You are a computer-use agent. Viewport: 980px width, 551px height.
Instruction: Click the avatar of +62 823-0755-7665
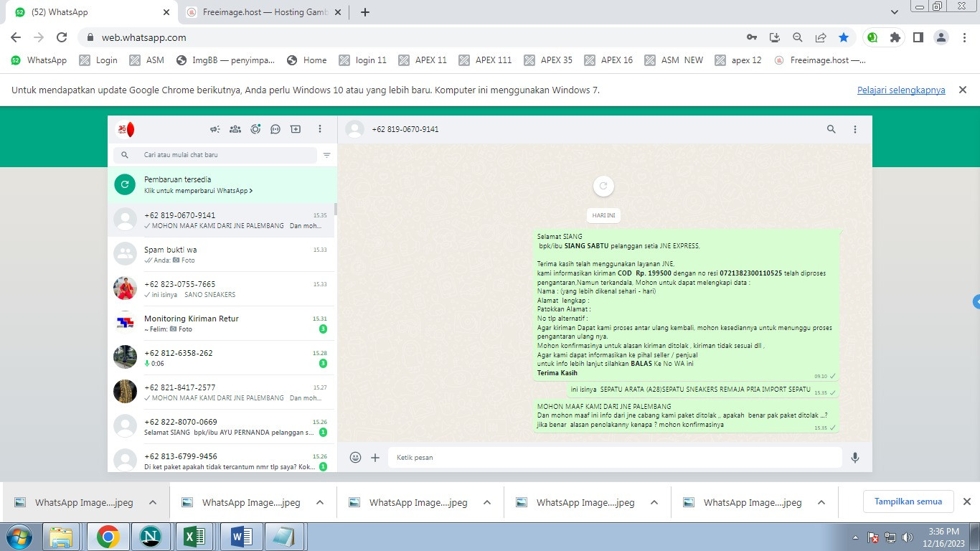coord(125,288)
